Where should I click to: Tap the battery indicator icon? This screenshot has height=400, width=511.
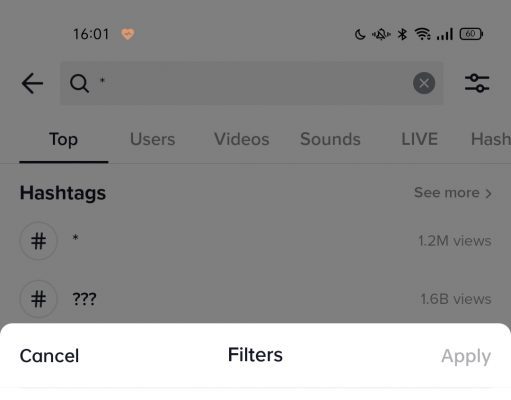pyautogui.click(x=471, y=34)
